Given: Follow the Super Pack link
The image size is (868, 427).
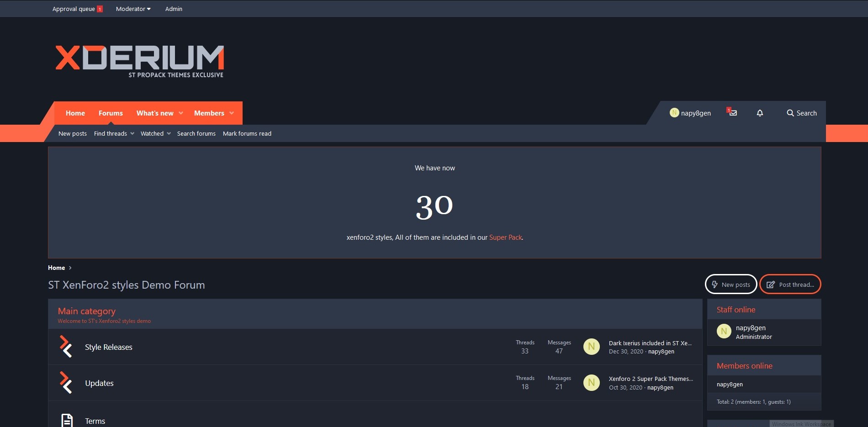Looking at the screenshot, I should click(505, 237).
